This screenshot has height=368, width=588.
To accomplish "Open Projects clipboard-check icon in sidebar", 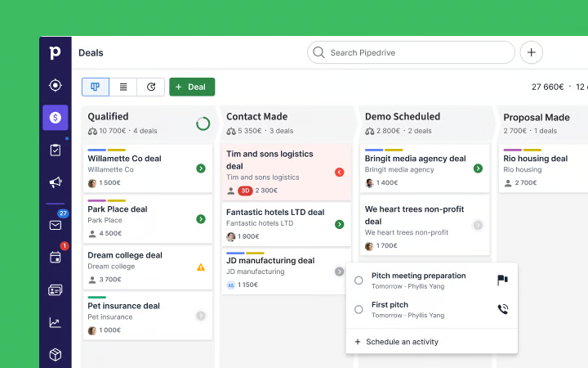I will [x=56, y=150].
